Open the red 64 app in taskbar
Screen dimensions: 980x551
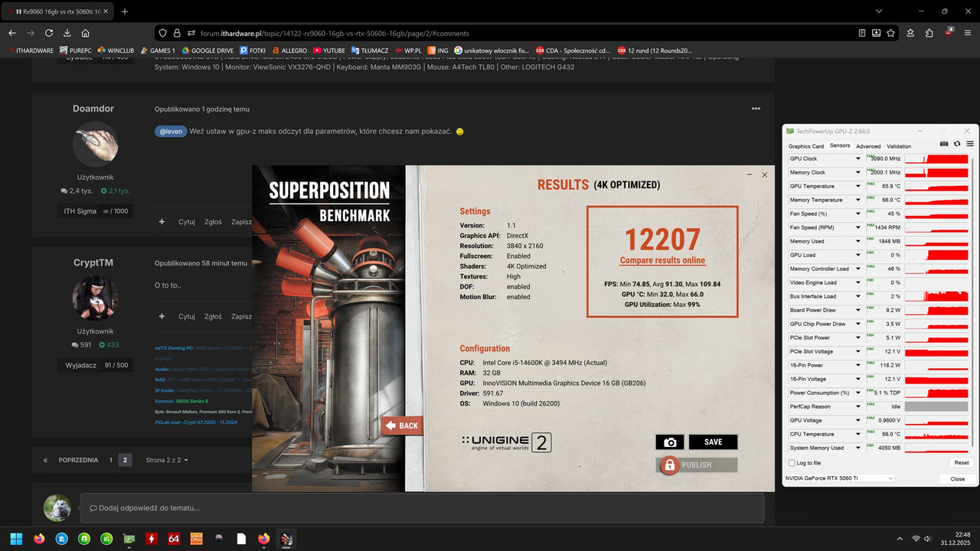point(174,539)
